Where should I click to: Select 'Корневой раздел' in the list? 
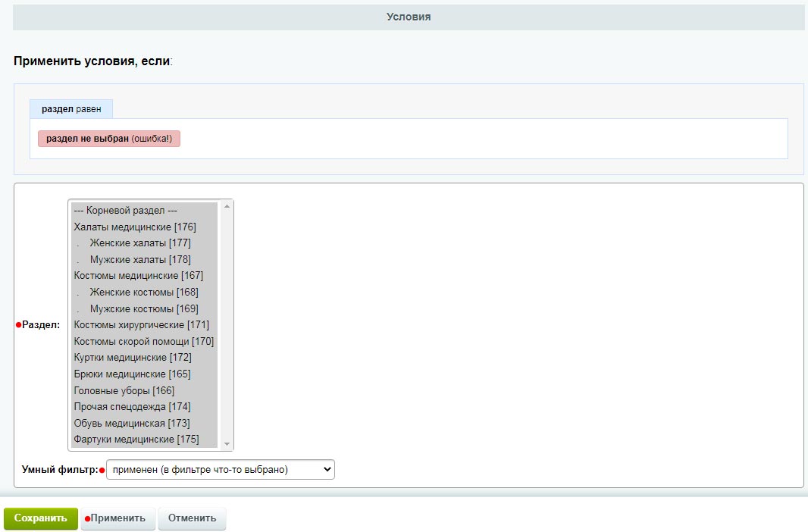tap(126, 210)
